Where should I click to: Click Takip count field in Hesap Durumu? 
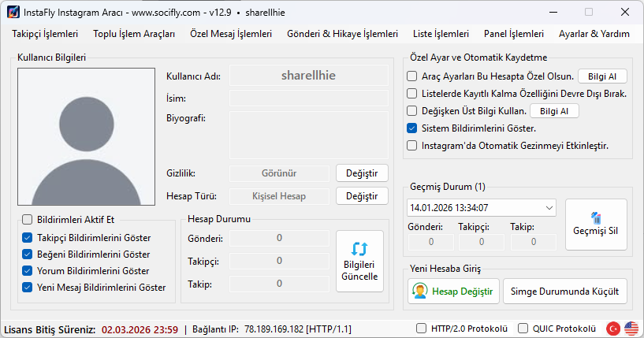tap(279, 284)
